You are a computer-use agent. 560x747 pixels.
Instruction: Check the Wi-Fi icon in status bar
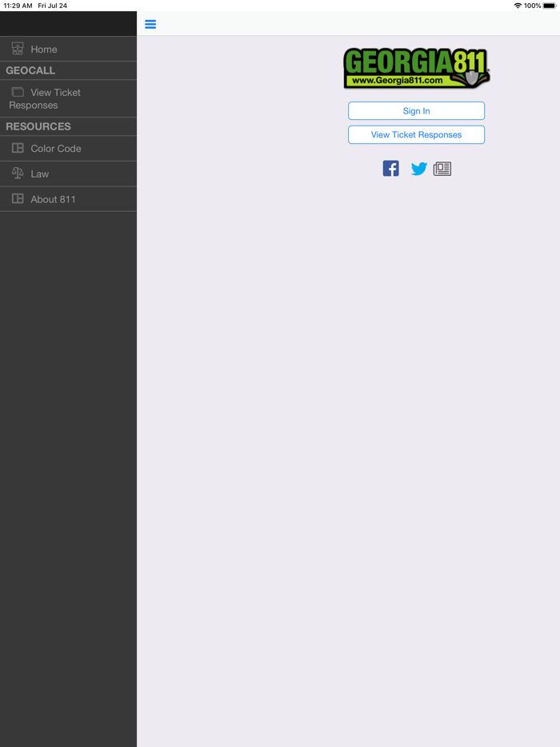(518, 6)
